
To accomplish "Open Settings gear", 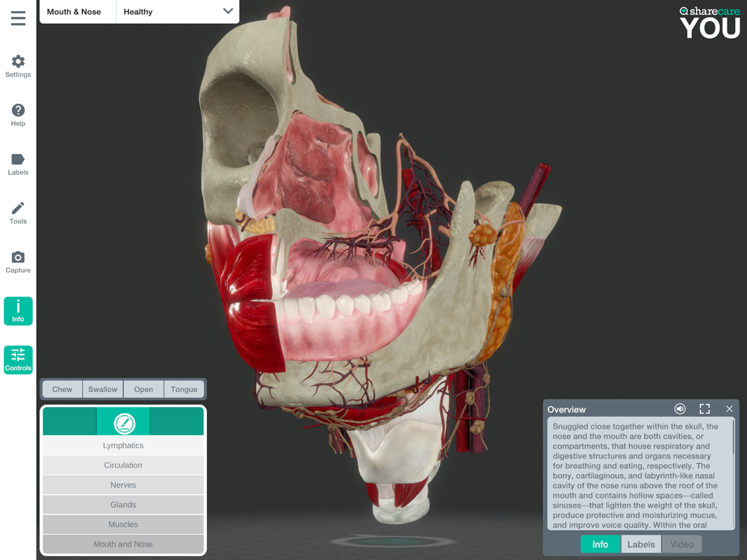I will [18, 66].
